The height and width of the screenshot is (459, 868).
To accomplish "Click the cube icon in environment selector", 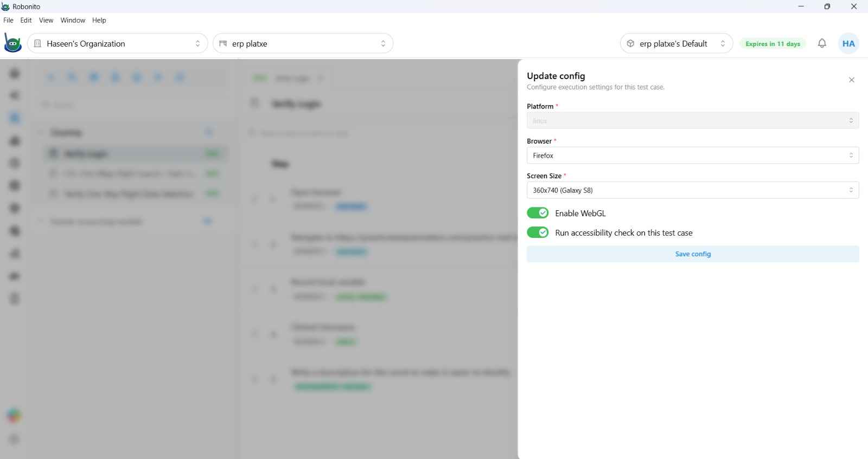I will pyautogui.click(x=630, y=43).
